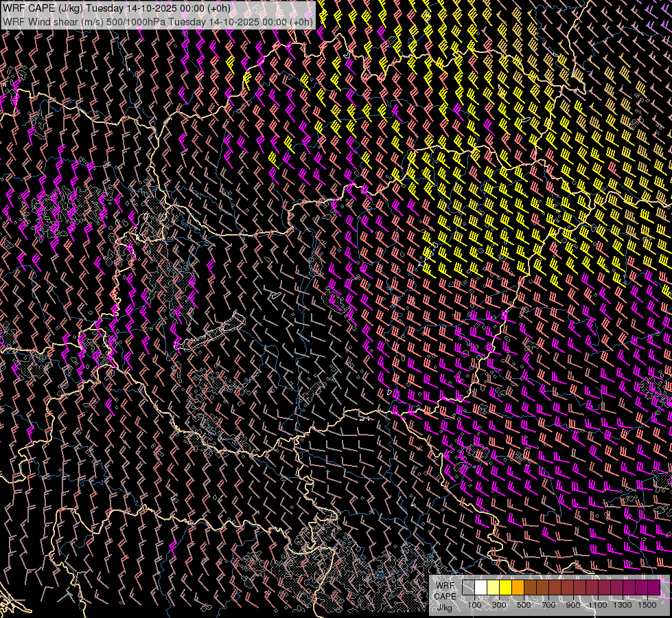The height and width of the screenshot is (618, 672).
Task: Select the 500 legend scale label
Action: 524,605
